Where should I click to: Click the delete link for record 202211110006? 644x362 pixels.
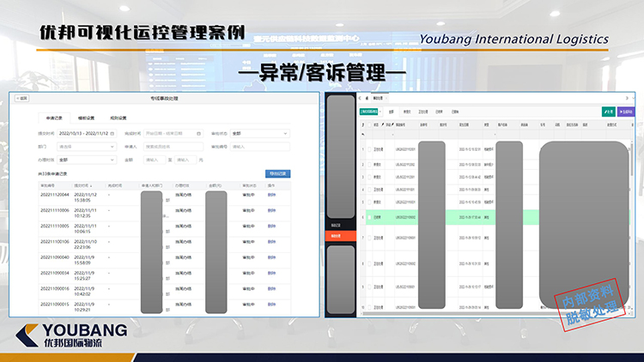271,210
